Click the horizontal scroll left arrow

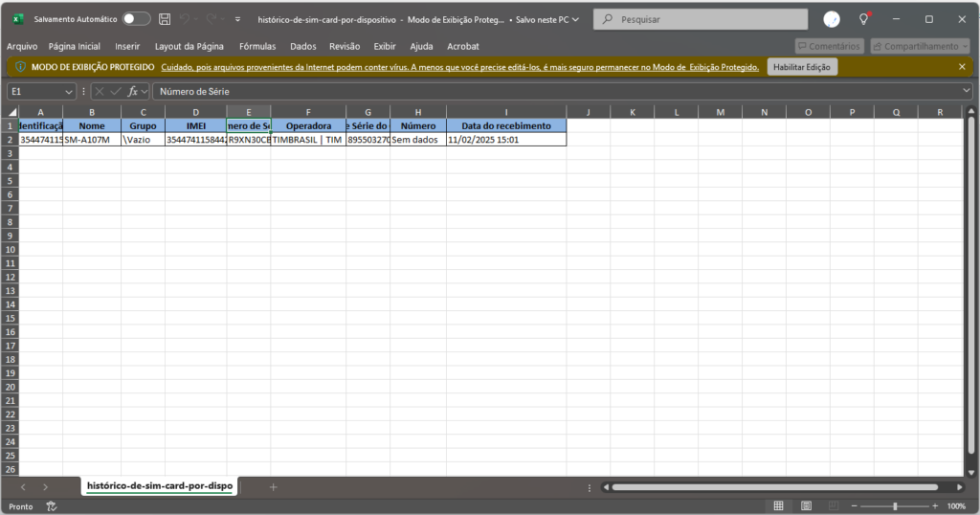coord(606,487)
